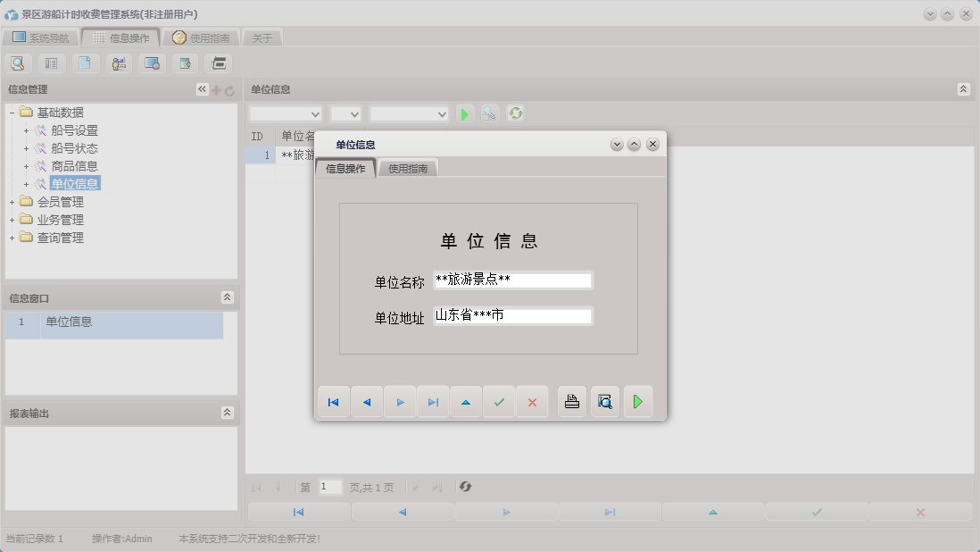
Task: Collapse the 信息窗口 panel
Action: (x=228, y=297)
